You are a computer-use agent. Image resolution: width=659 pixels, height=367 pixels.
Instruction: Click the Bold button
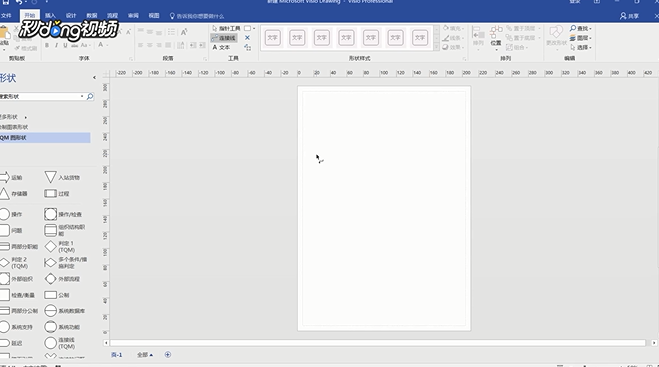[47, 45]
